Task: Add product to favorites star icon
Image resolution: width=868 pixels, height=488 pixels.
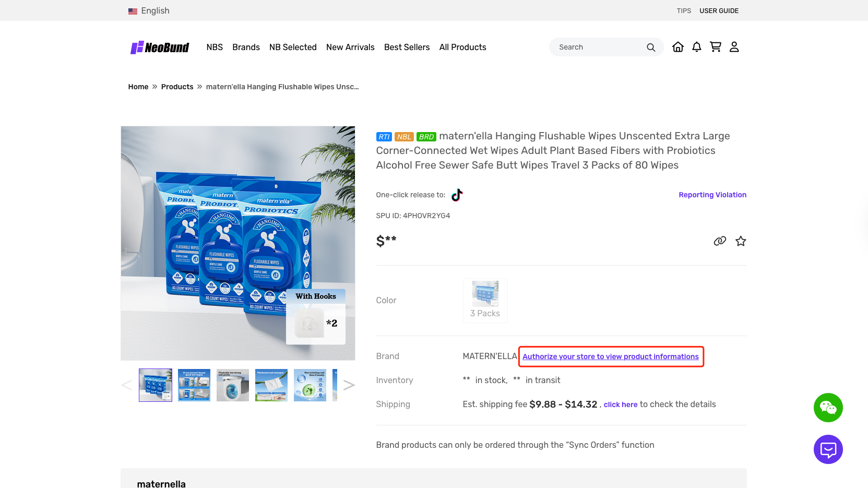Action: pos(741,241)
